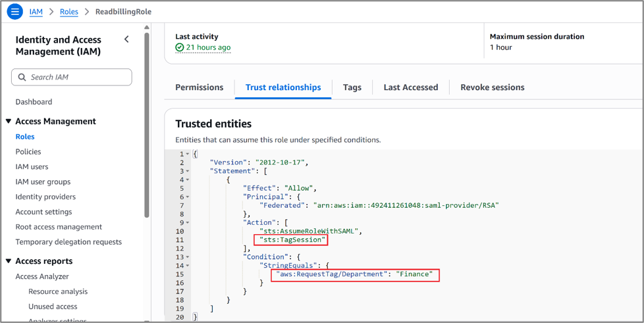The image size is (644, 323).
Task: Open Unused access under Access Analyzer
Action: pos(53,307)
